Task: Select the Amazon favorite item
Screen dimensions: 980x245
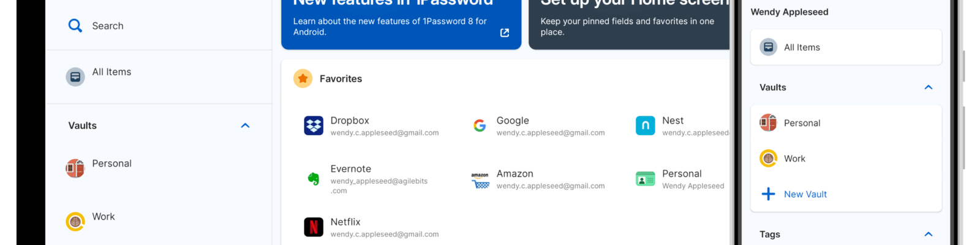Action: pyautogui.click(x=538, y=179)
